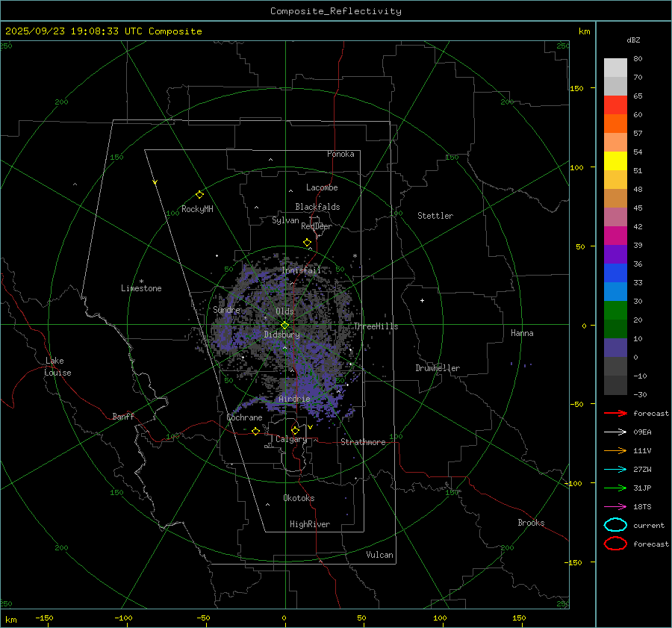Click the radar center marker above Didsbury
Viewport: 672px width, 628px height.
pyautogui.click(x=284, y=325)
